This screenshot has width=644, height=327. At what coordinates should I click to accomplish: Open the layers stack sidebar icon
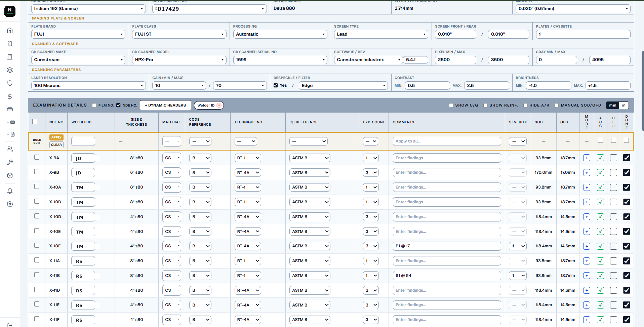coord(10,70)
